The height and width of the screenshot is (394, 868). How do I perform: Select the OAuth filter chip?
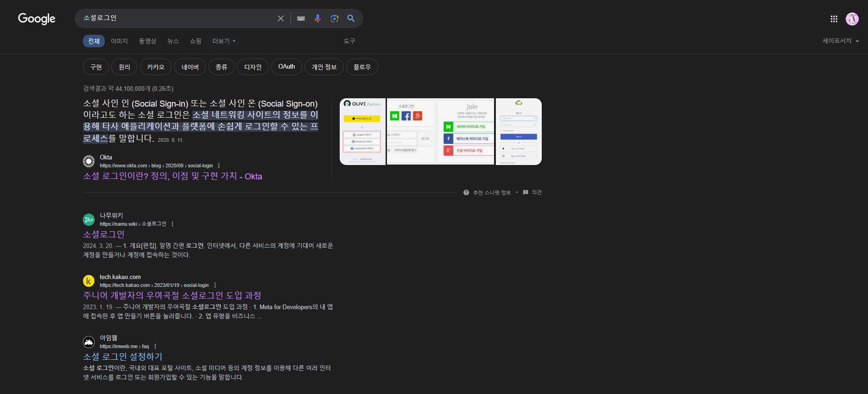286,67
